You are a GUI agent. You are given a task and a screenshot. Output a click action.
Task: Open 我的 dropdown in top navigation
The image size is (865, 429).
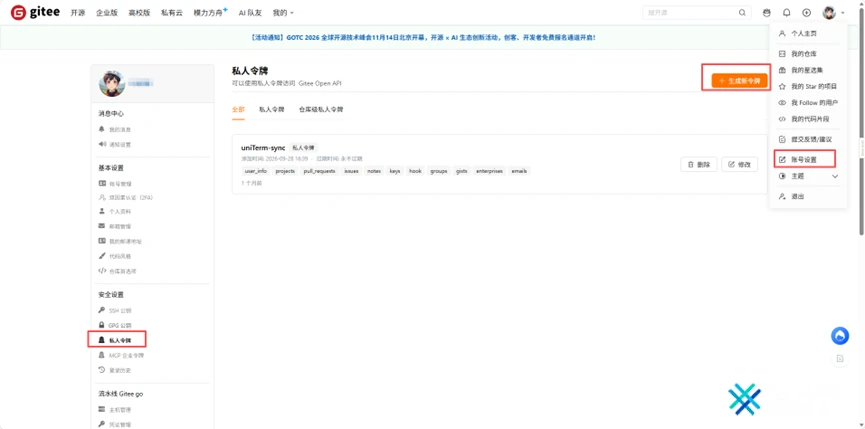click(283, 13)
